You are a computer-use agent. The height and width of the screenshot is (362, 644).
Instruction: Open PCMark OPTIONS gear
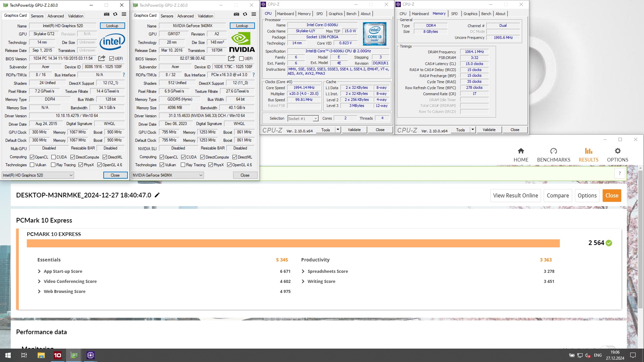point(618,155)
